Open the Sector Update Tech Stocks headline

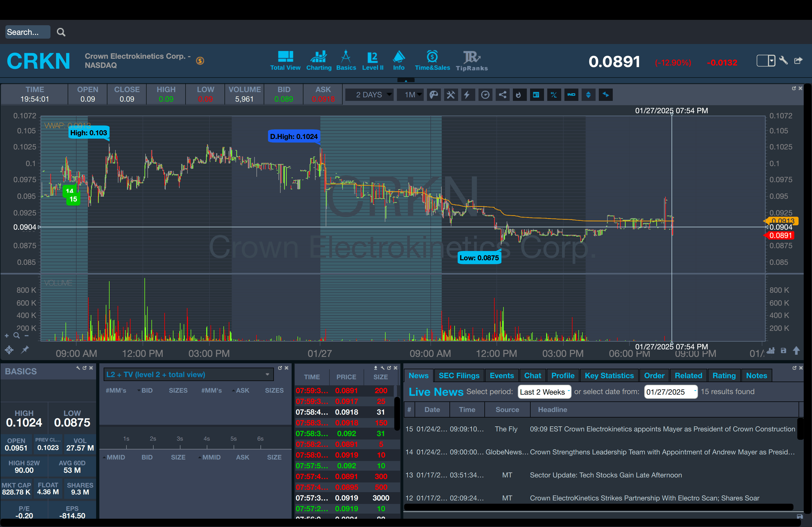(x=606, y=475)
